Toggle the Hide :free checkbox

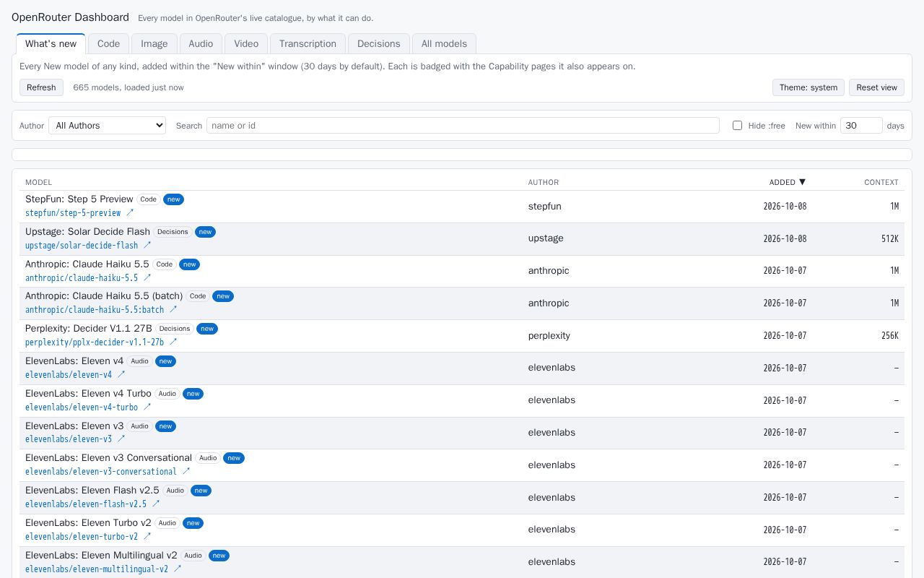(x=737, y=125)
